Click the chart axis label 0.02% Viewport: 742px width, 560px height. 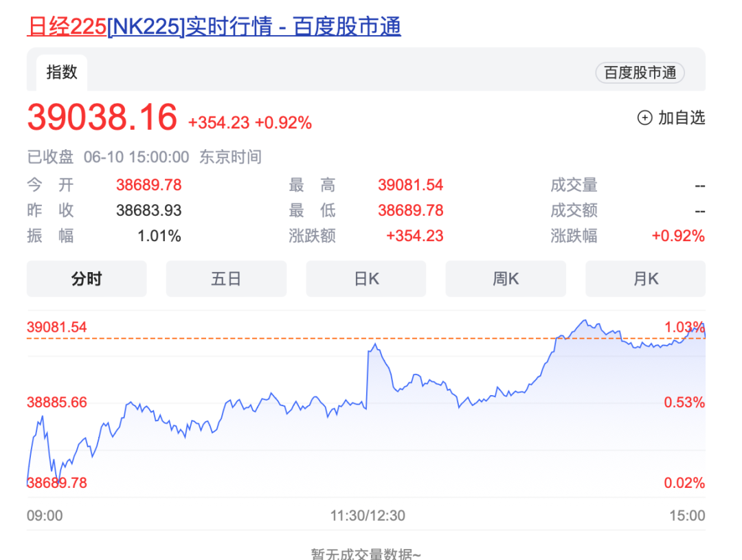click(x=684, y=483)
